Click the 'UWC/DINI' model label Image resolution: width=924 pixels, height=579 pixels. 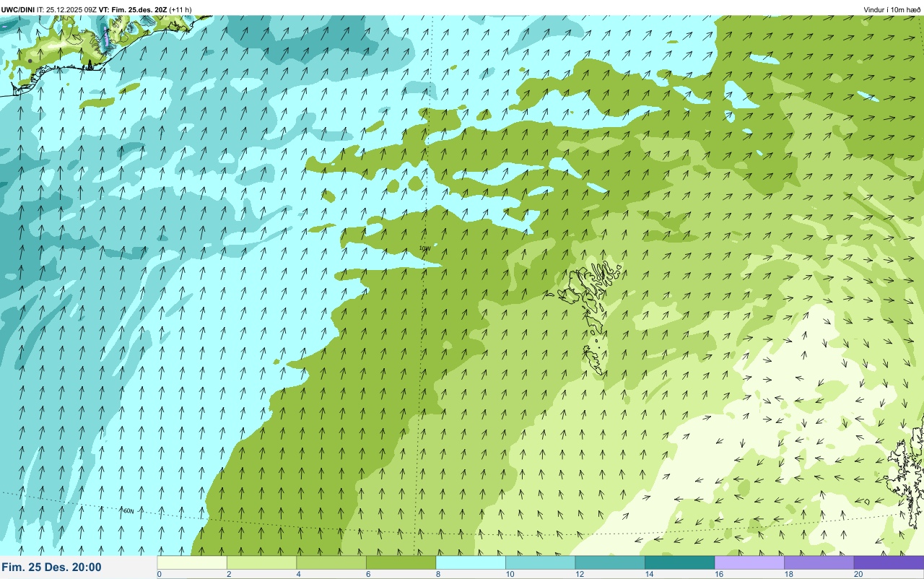point(18,9)
